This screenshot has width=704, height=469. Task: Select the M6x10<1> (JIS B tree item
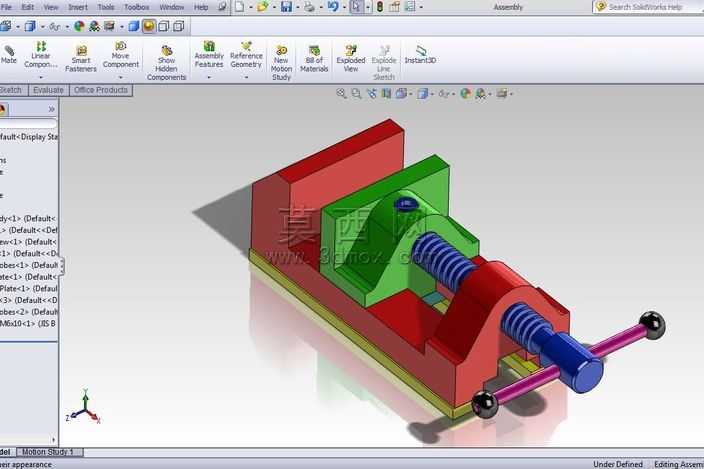[x=28, y=323]
